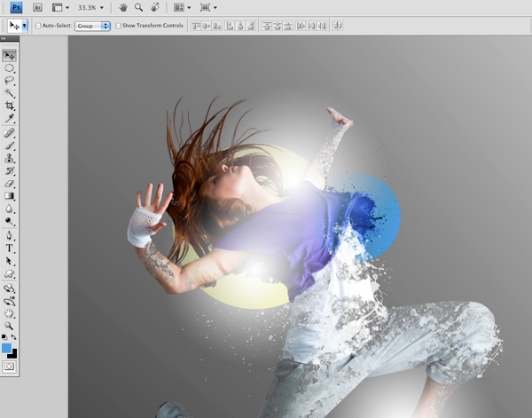Screen dimensions: 532x418
Task: Open the Screen Mode dropdown
Action: tap(207, 7)
